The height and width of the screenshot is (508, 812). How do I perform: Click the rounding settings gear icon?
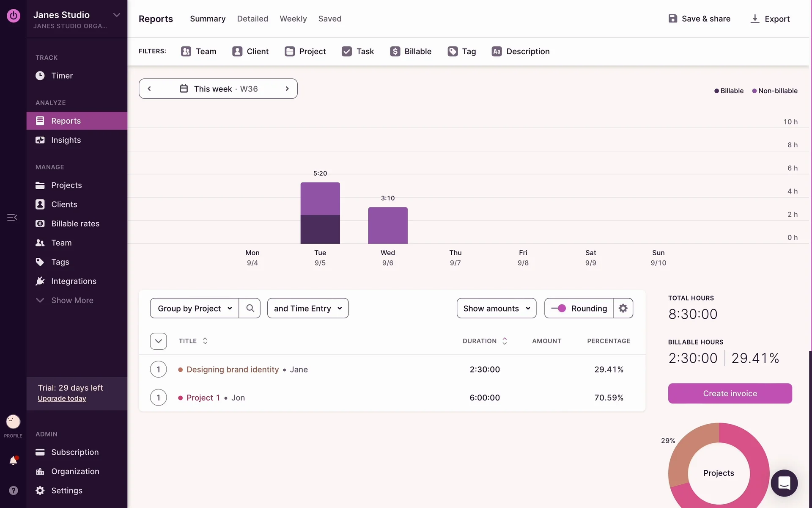[x=623, y=308]
